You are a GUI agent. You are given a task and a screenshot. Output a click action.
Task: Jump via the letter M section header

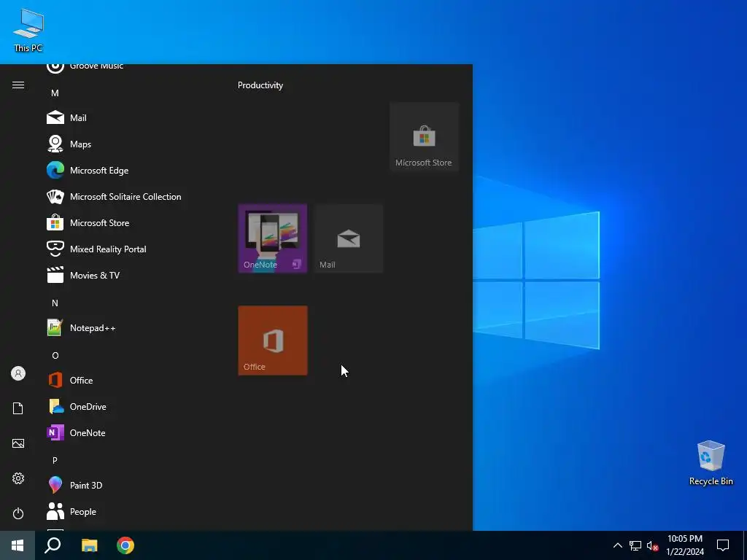tap(55, 93)
